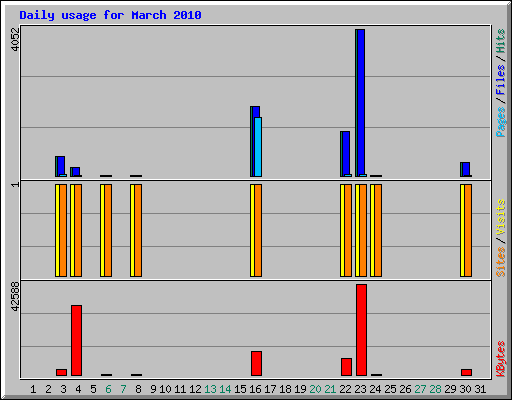Click the cyan pages bar for day 16
The width and height of the screenshot is (512, 400).
pos(258,147)
